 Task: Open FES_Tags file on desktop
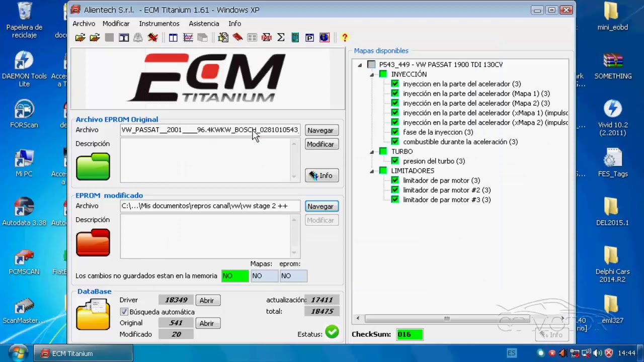613,163
